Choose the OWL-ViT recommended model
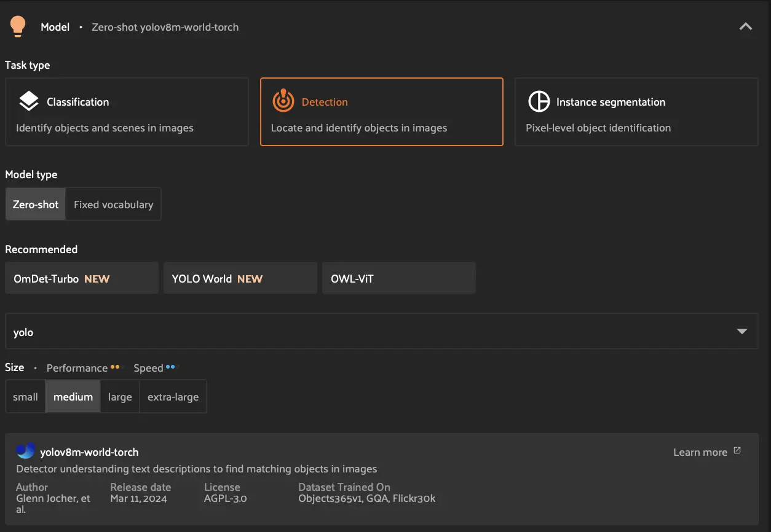 coord(398,278)
